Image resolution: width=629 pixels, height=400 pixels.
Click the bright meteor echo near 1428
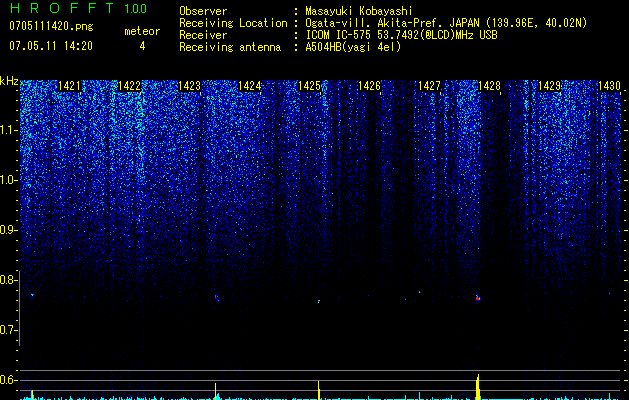pos(478,298)
